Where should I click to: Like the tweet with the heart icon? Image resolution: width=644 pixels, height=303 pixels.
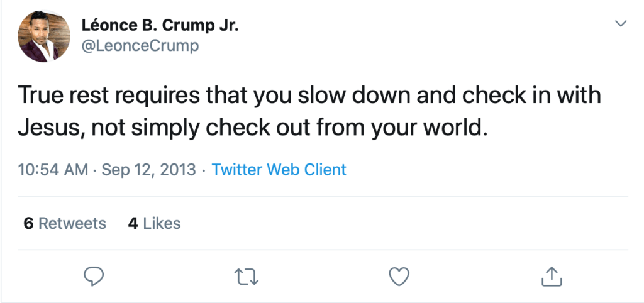(399, 275)
